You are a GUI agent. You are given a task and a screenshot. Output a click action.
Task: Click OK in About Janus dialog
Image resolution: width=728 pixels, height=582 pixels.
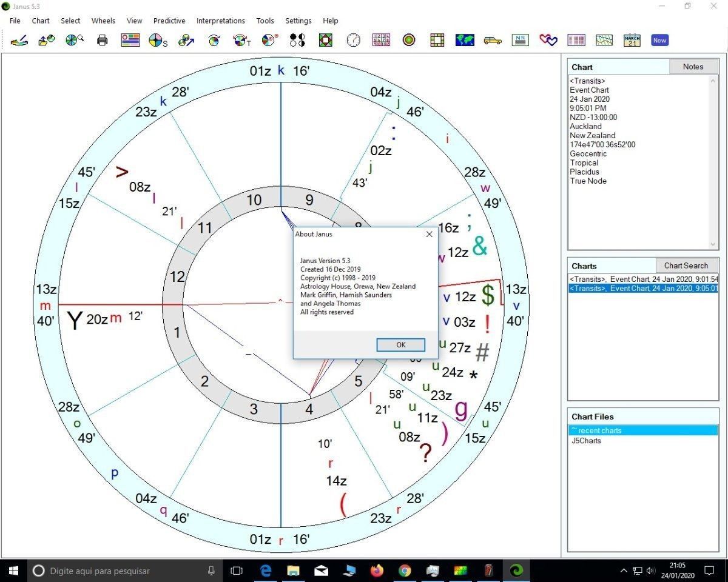(x=401, y=345)
